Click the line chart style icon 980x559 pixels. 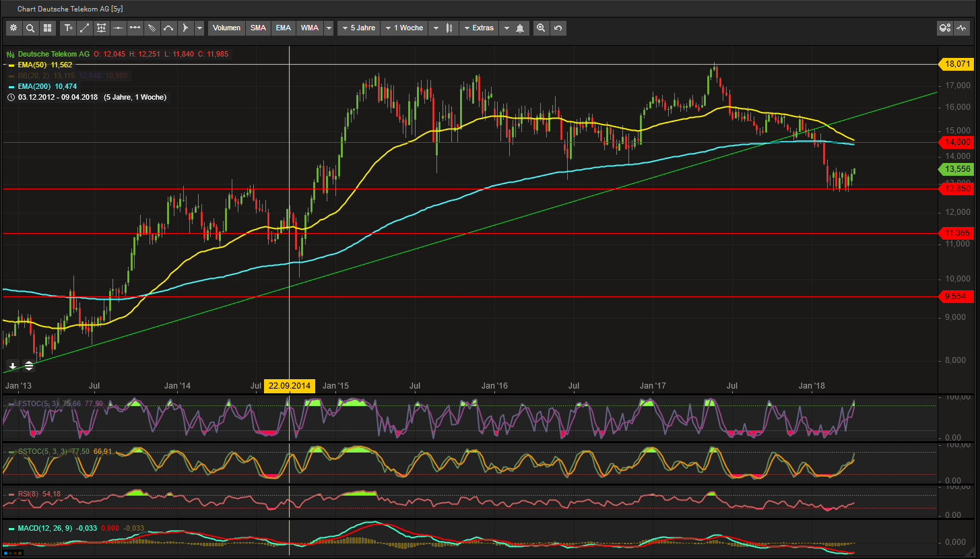962,28
